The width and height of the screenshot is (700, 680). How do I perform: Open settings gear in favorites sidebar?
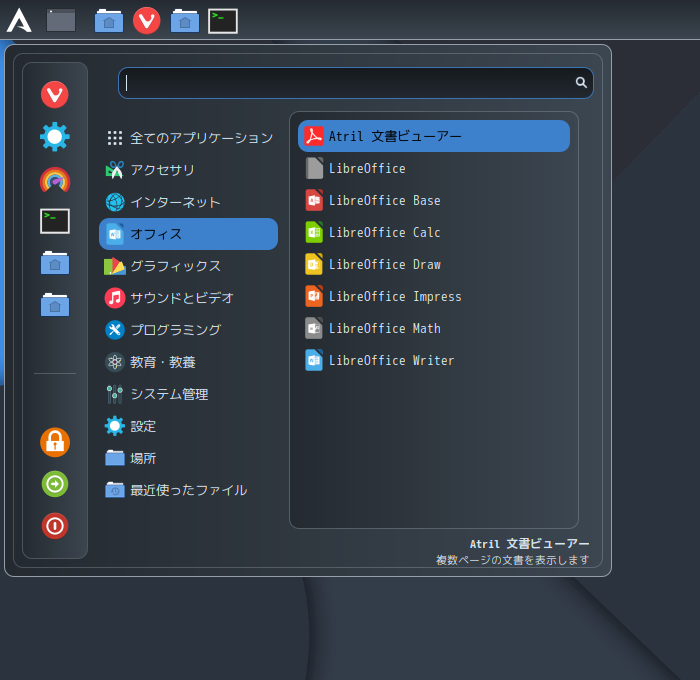coord(55,137)
